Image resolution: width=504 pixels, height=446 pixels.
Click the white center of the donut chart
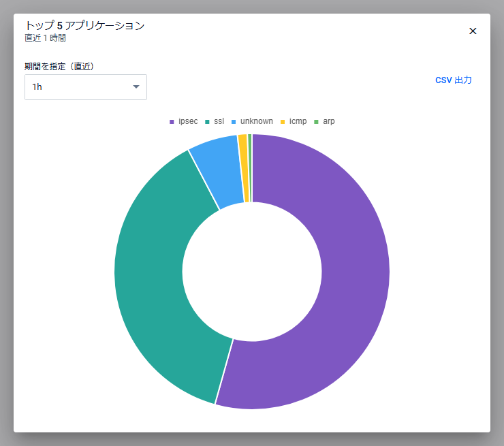click(x=252, y=272)
